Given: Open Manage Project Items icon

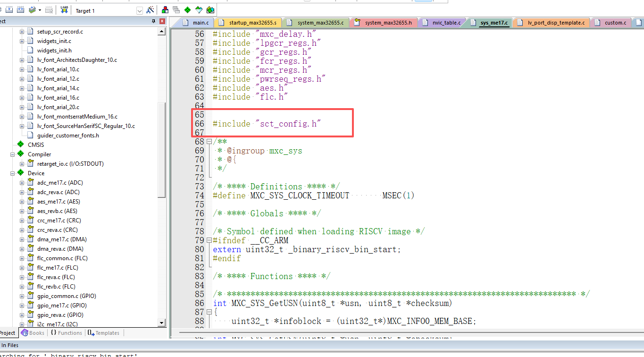Looking at the screenshot, I should click(x=165, y=10).
